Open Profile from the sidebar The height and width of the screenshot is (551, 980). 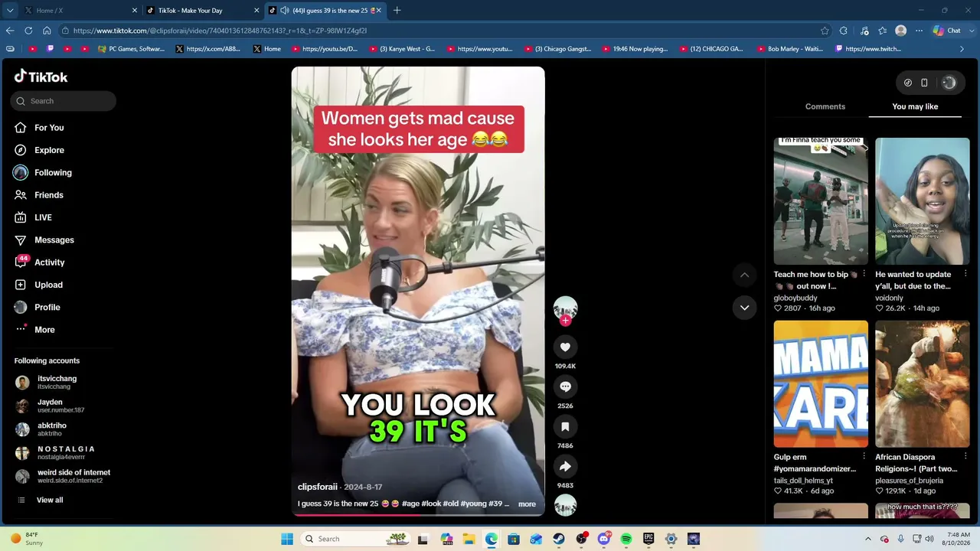click(38, 307)
